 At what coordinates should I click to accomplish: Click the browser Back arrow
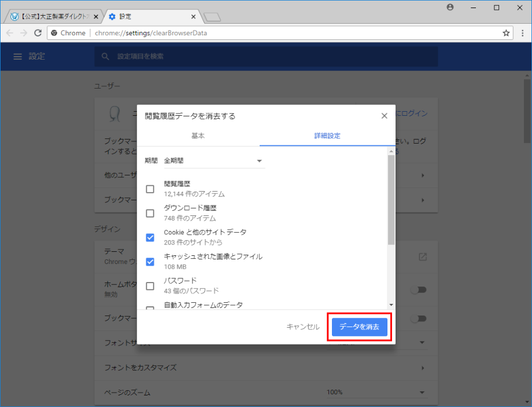pyautogui.click(x=9, y=33)
